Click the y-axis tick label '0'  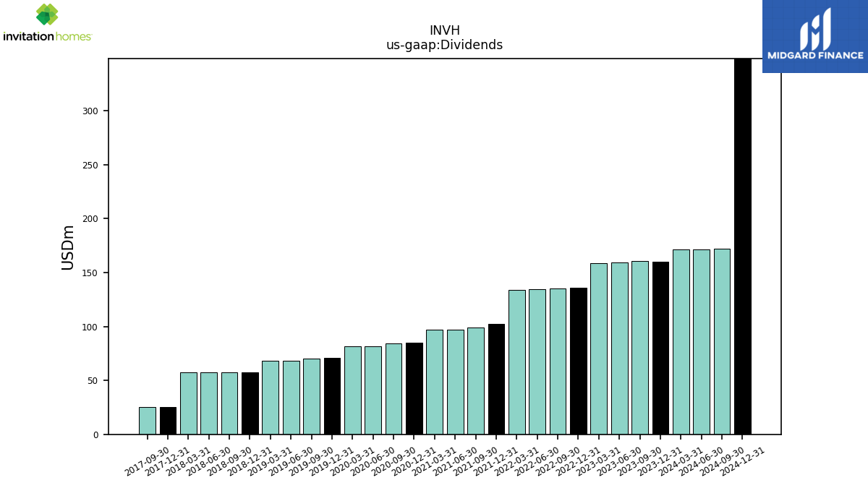[x=96, y=435]
